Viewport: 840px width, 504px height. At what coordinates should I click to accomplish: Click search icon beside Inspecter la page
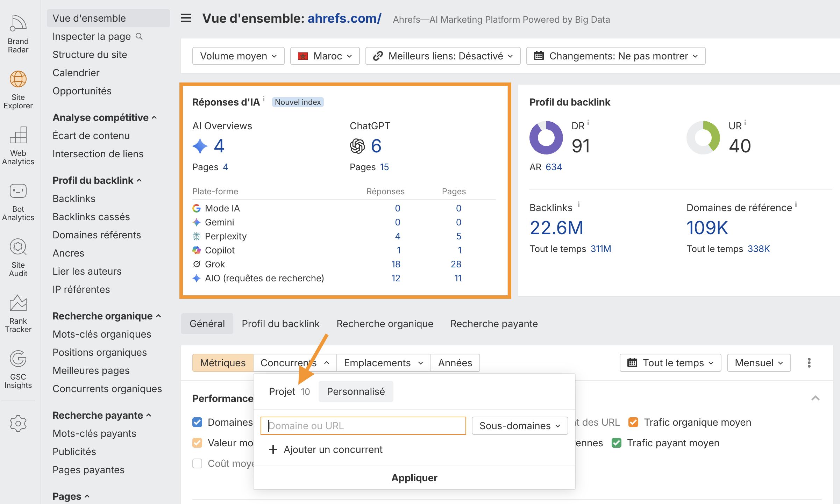coord(139,36)
